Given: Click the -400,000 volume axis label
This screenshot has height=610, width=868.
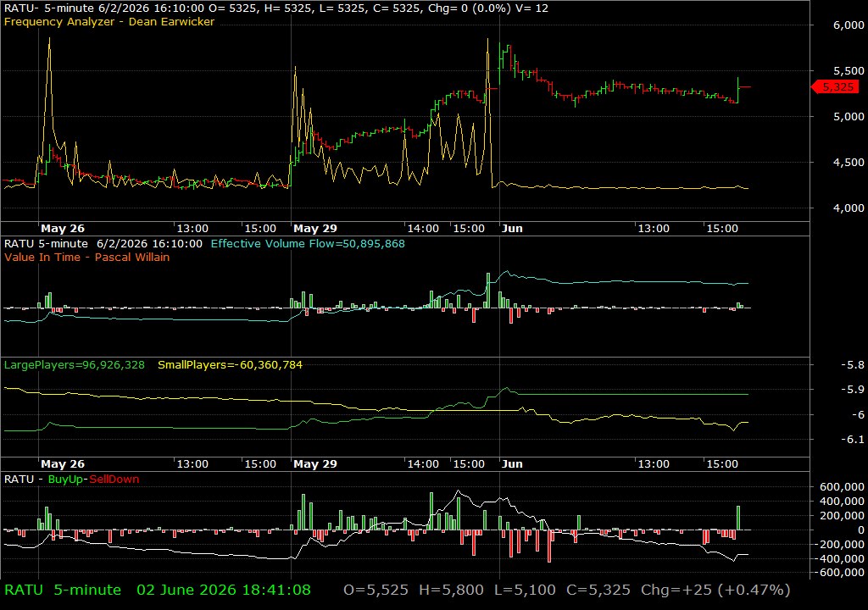Looking at the screenshot, I should (840, 558).
